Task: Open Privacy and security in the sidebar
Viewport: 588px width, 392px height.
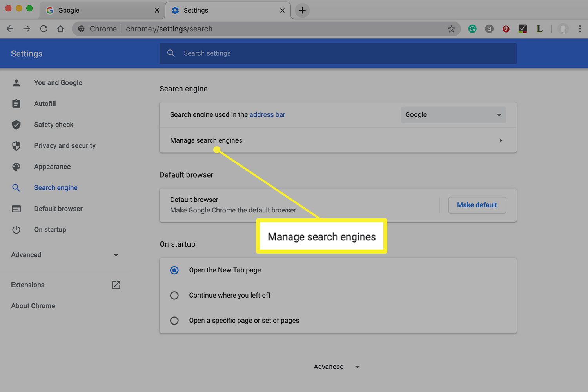Action: pos(65,146)
